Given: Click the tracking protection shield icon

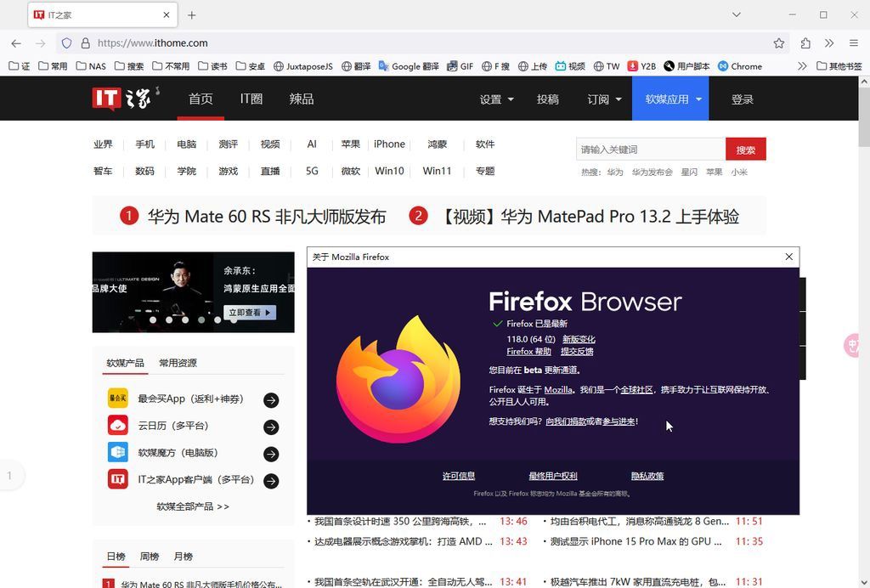Looking at the screenshot, I should pyautogui.click(x=66, y=43).
